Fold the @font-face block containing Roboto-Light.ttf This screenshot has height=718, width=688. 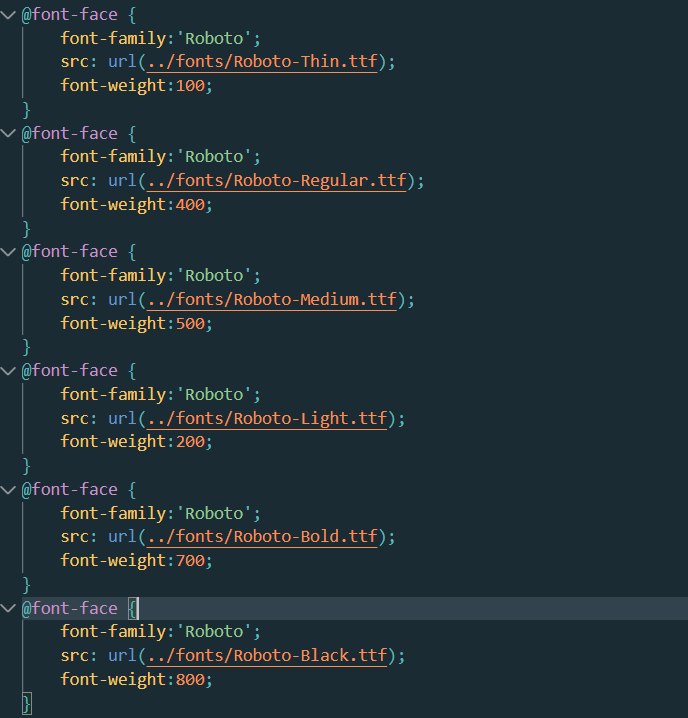8,371
